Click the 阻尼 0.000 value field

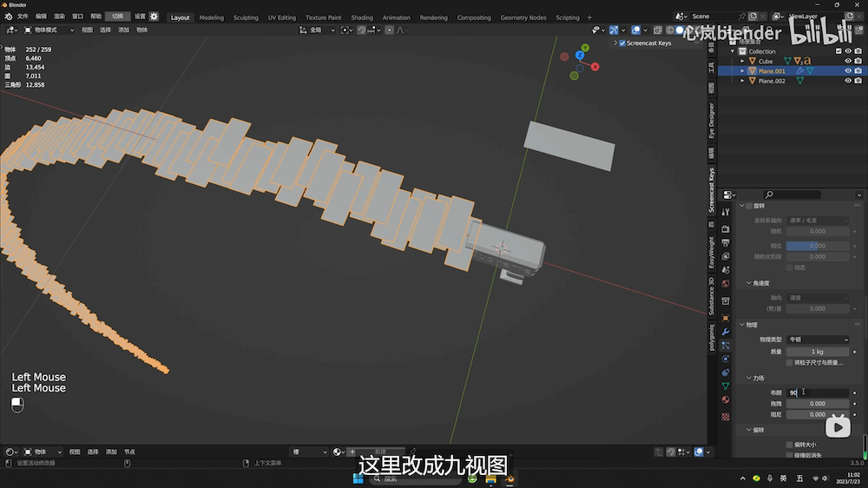pos(818,414)
